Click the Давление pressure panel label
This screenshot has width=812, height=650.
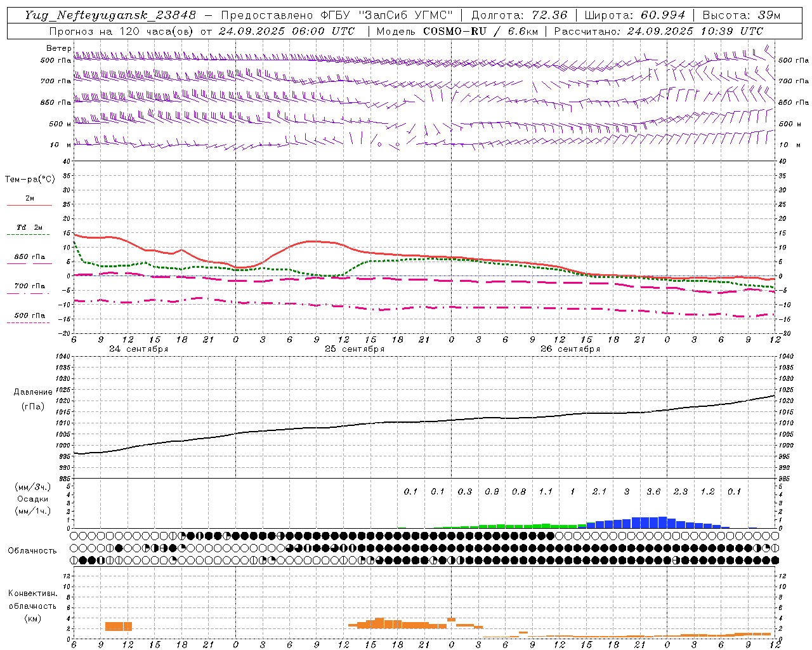point(33,392)
